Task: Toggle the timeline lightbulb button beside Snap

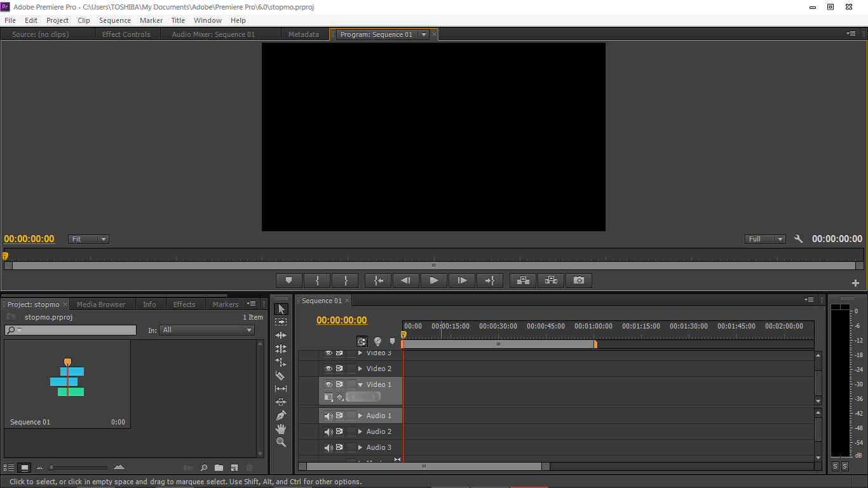Action: point(377,341)
